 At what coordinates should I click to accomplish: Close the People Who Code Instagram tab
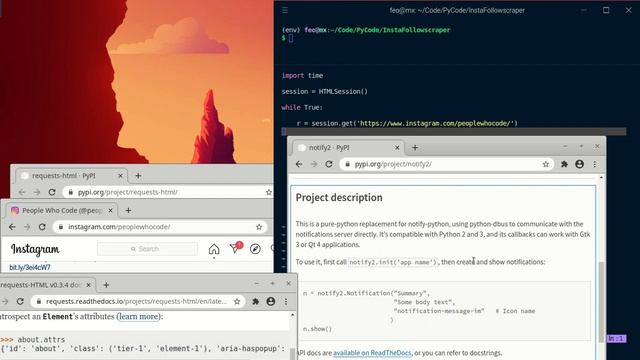(110, 211)
